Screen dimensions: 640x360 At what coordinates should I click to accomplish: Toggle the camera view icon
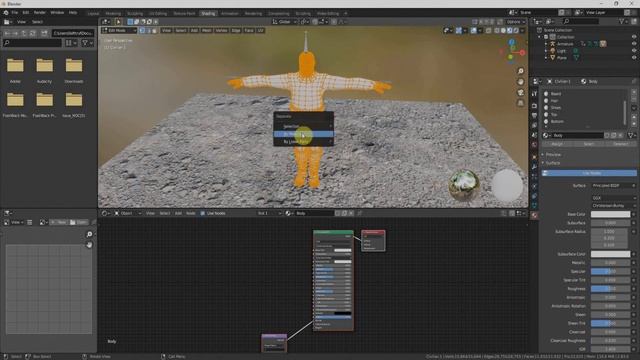[x=520, y=93]
